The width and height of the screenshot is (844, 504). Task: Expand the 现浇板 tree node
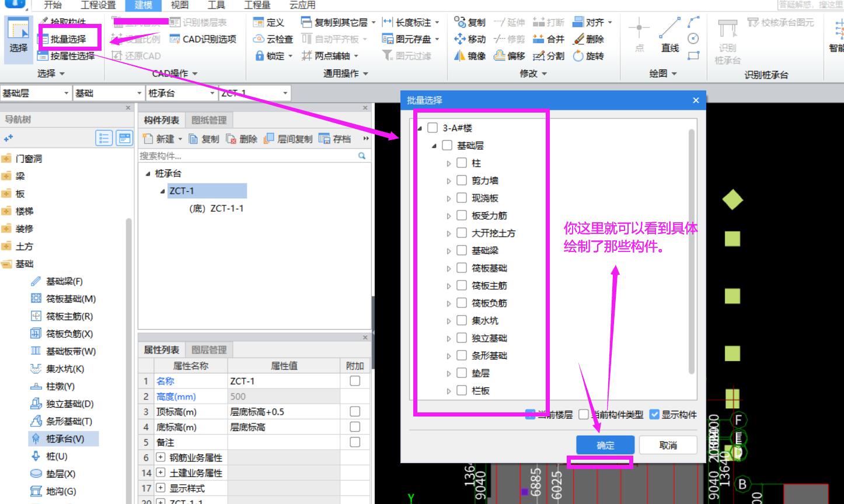[x=448, y=198]
